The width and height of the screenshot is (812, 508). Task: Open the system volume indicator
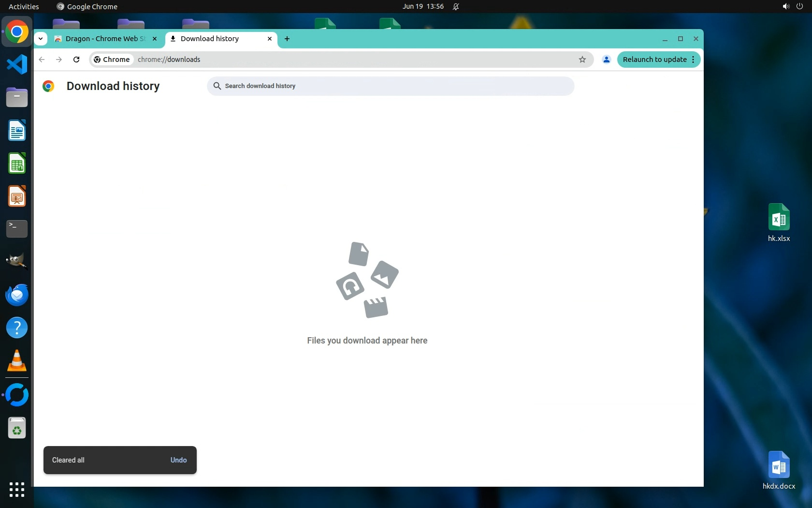coord(785,6)
